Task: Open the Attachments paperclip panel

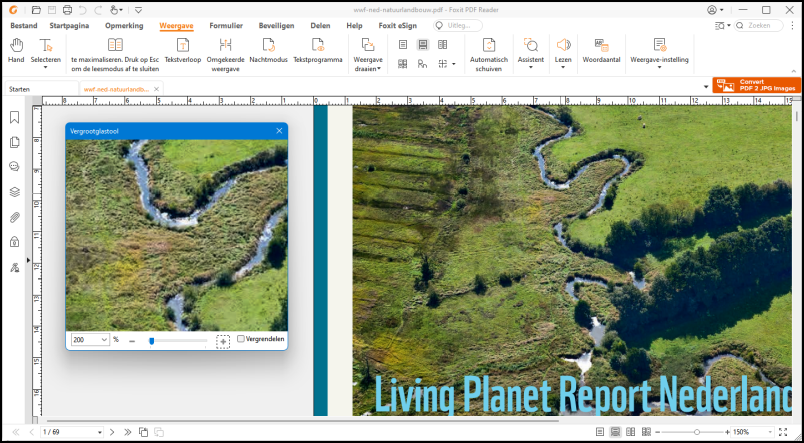Action: pos(14,217)
